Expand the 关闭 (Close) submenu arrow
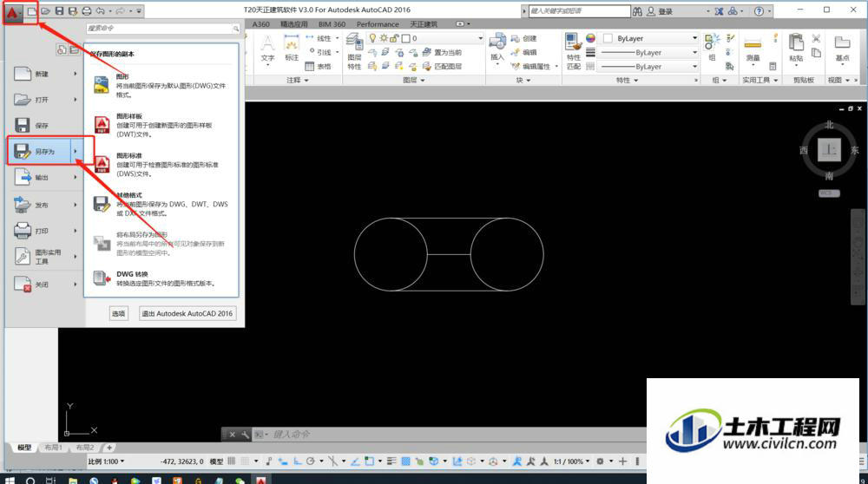 tap(76, 285)
